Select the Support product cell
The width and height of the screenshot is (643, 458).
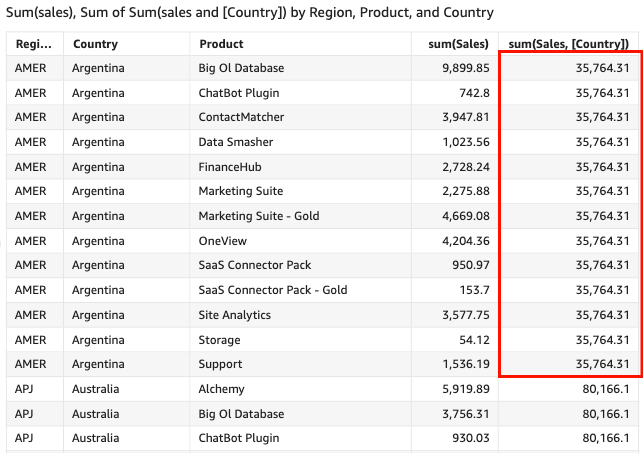click(220, 364)
